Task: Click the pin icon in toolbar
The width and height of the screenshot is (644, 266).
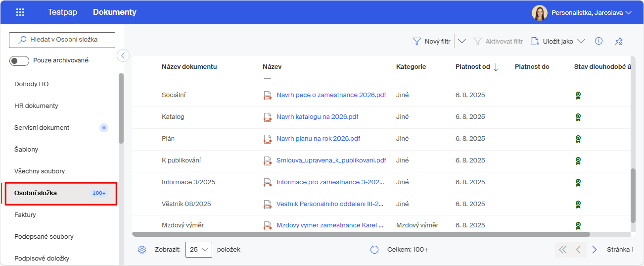Action: pos(618,41)
